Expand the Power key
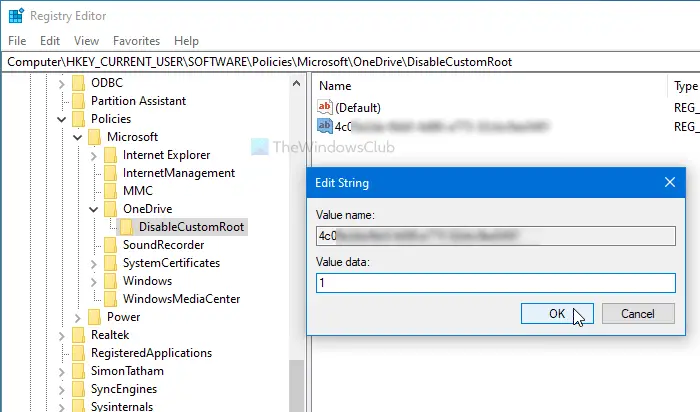This screenshot has height=412, width=700. (78, 317)
